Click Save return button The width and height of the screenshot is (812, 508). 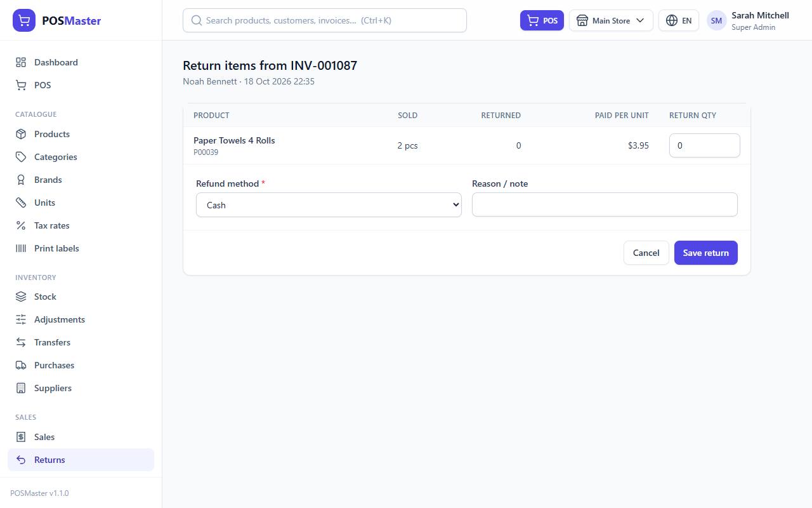pos(705,253)
